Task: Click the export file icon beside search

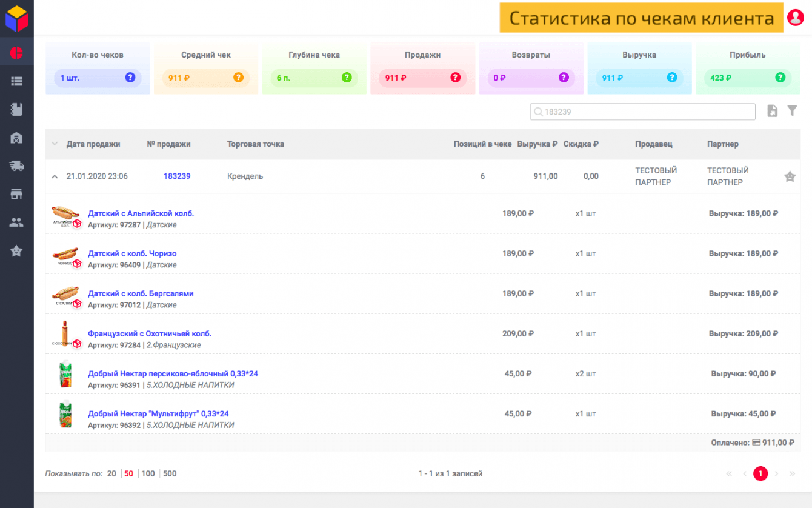Action: tap(772, 111)
